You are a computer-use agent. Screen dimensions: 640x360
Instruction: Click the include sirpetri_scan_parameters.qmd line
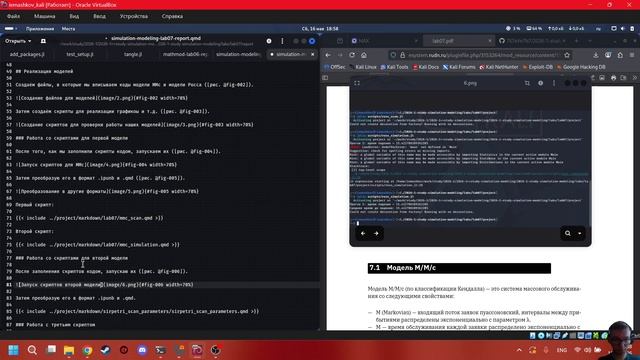pos(137,311)
